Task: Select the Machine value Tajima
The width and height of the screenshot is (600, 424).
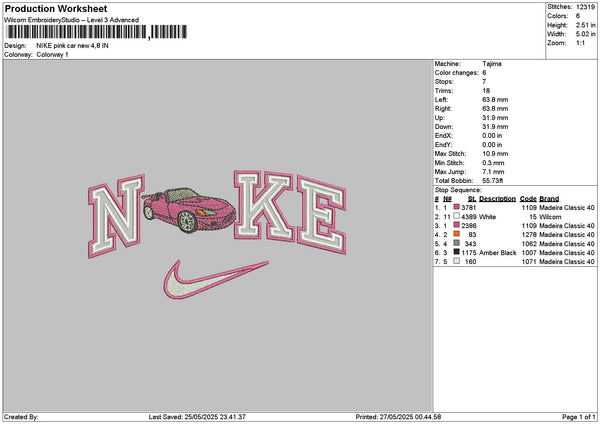Action: (492, 64)
